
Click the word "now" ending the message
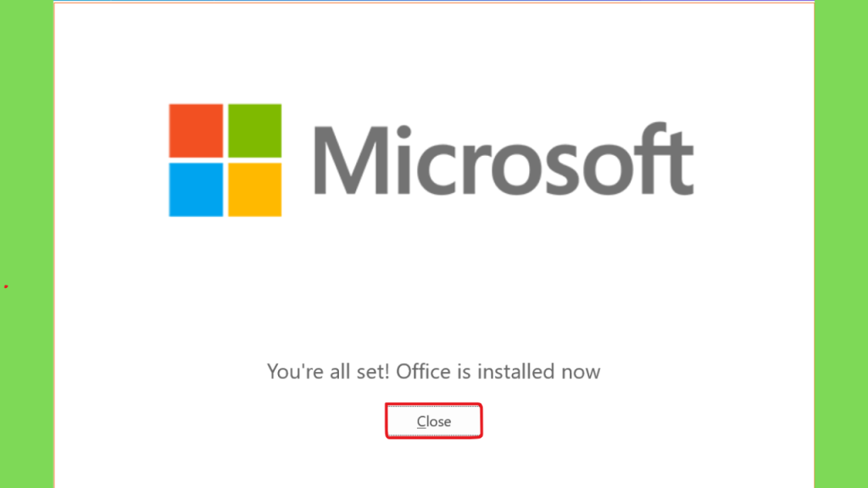point(581,373)
